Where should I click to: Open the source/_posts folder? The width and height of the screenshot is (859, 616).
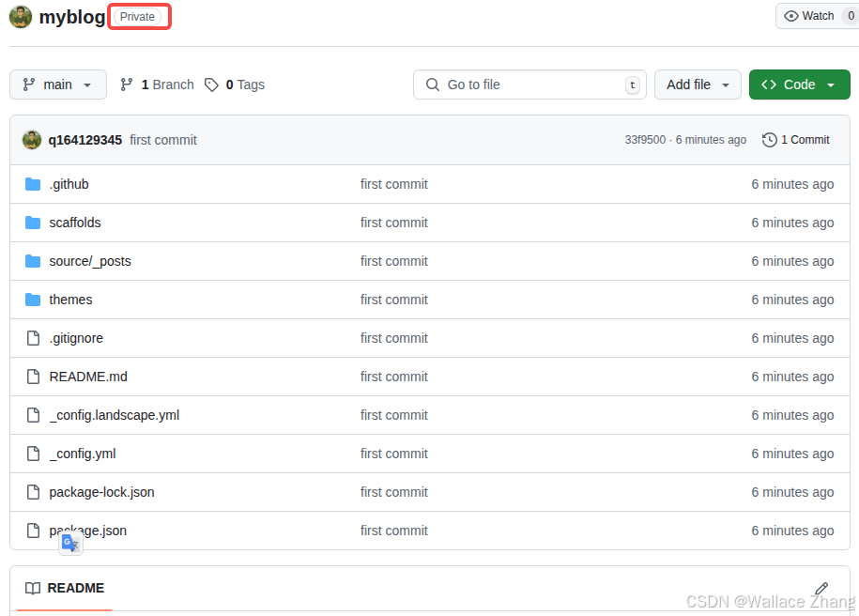[90, 261]
